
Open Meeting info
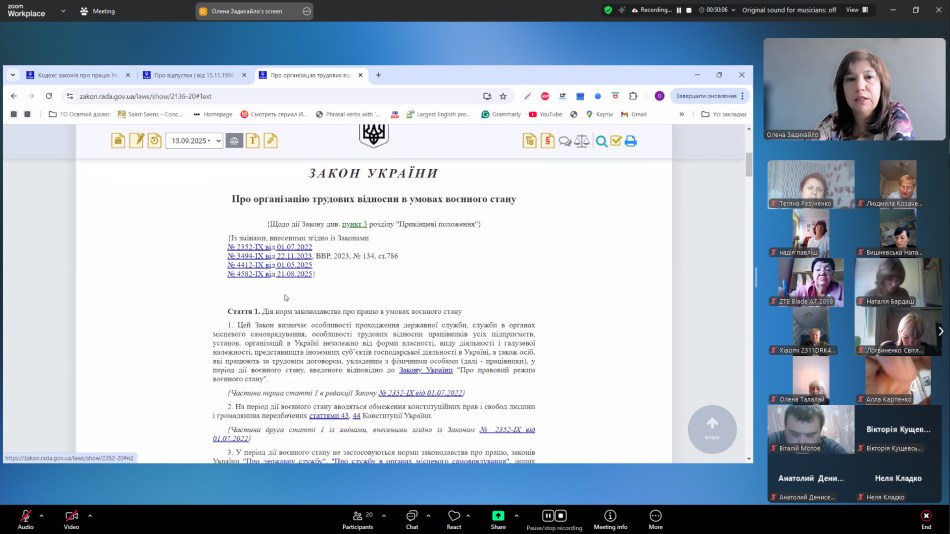point(610,516)
